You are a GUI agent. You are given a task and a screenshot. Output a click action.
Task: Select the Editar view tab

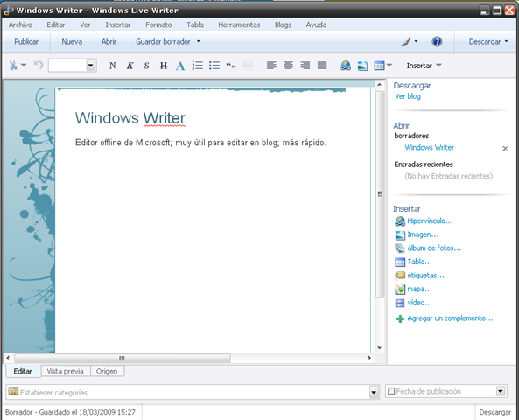tap(23, 371)
